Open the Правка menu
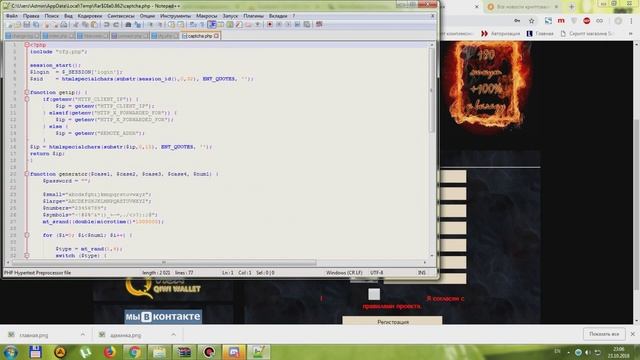The height and width of the screenshot is (360, 640). [x=31, y=16]
